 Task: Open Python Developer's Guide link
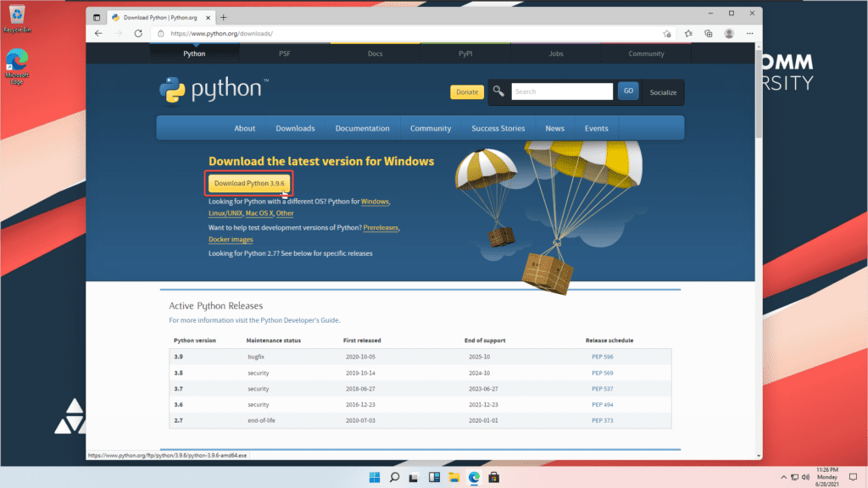tap(300, 320)
